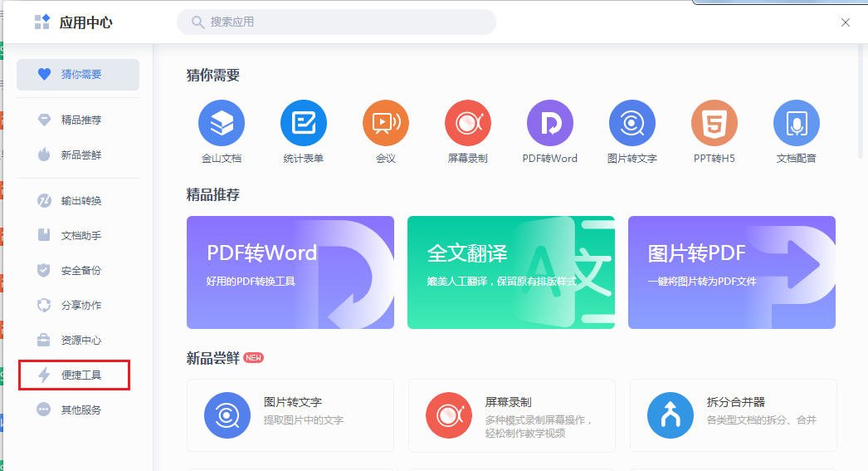This screenshot has height=471, width=868.
Task: Click the 搜索应用 search field
Action: pyautogui.click(x=336, y=22)
